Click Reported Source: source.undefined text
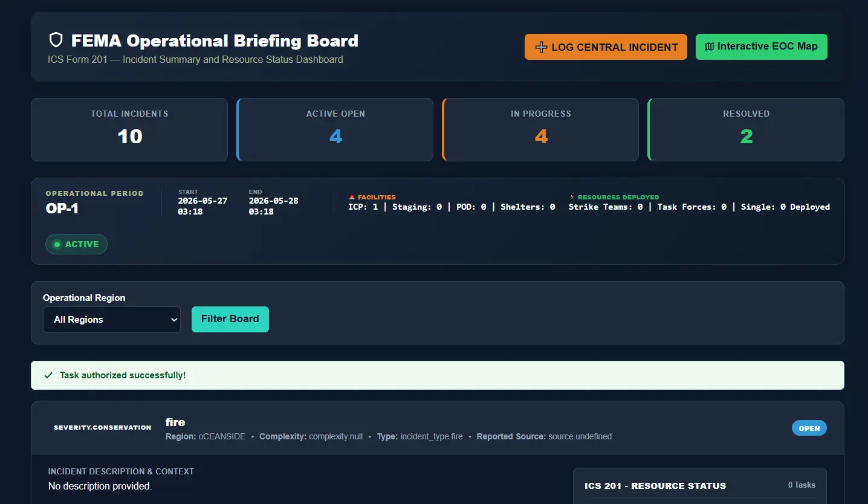 544,436
